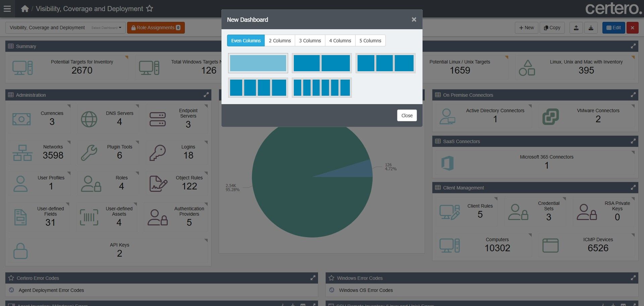This screenshot has height=306, width=644.
Task: Open the DNS Servers globe icon
Action: [x=89, y=119]
